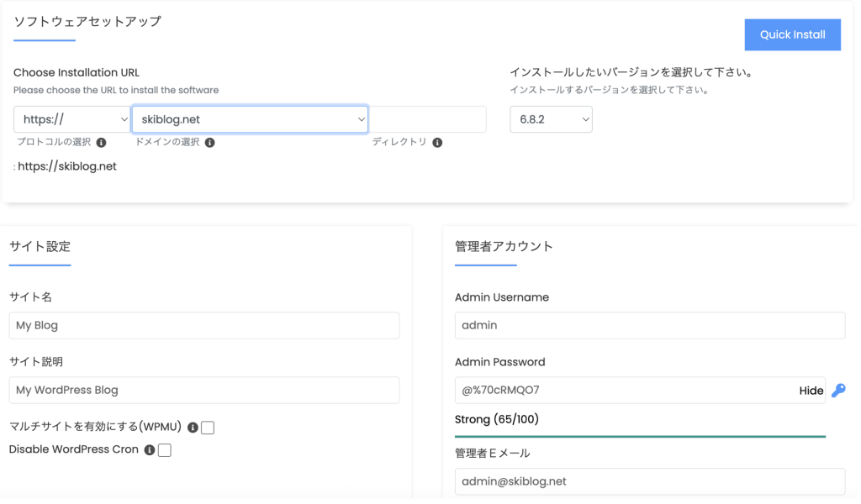The width and height of the screenshot is (861, 504).
Task: Click the green password strength bar
Action: [x=640, y=437]
